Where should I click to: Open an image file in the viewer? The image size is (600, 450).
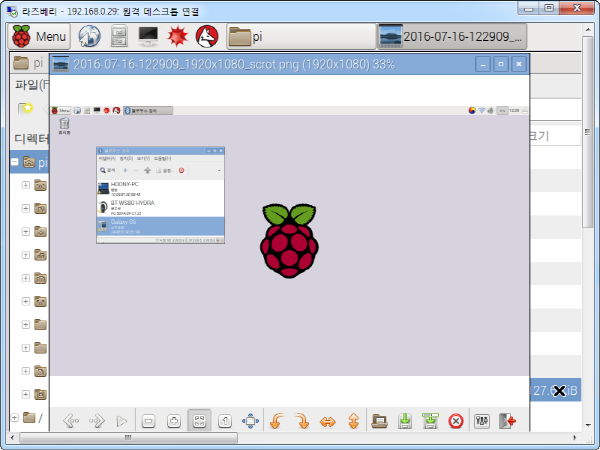tap(380, 421)
